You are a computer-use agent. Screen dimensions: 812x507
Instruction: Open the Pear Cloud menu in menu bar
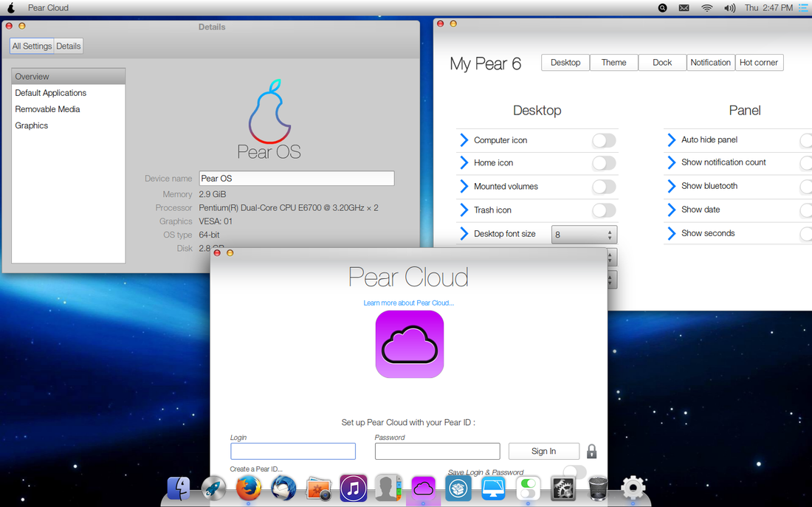[x=48, y=8]
